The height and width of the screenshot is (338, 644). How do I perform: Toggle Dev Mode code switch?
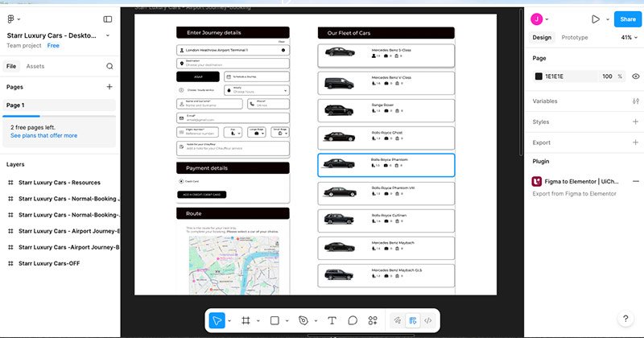(428, 320)
